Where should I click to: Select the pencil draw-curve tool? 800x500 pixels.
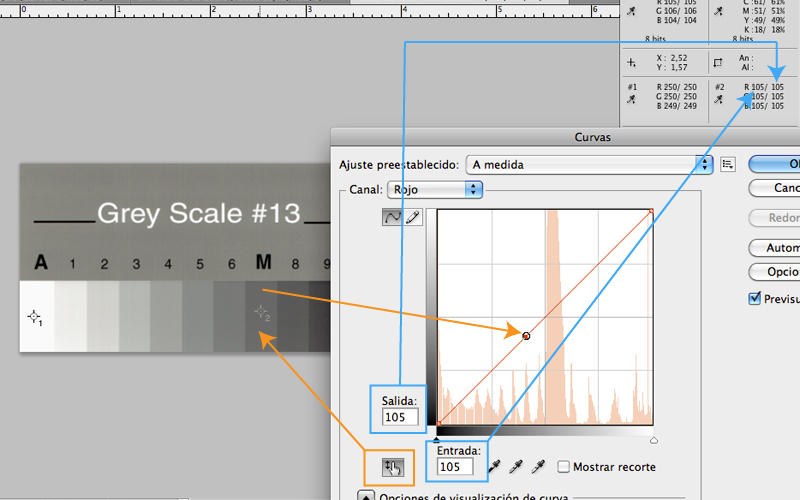412,217
